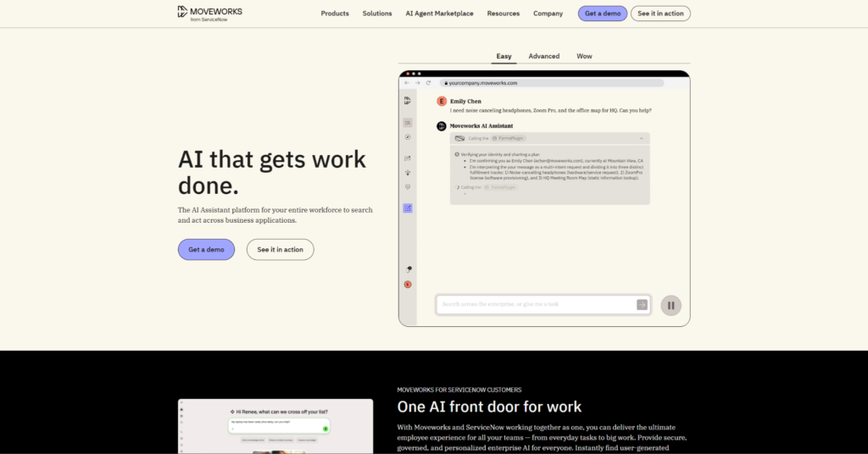Open the Products menu
Screen dimensions: 868x454
(x=335, y=14)
